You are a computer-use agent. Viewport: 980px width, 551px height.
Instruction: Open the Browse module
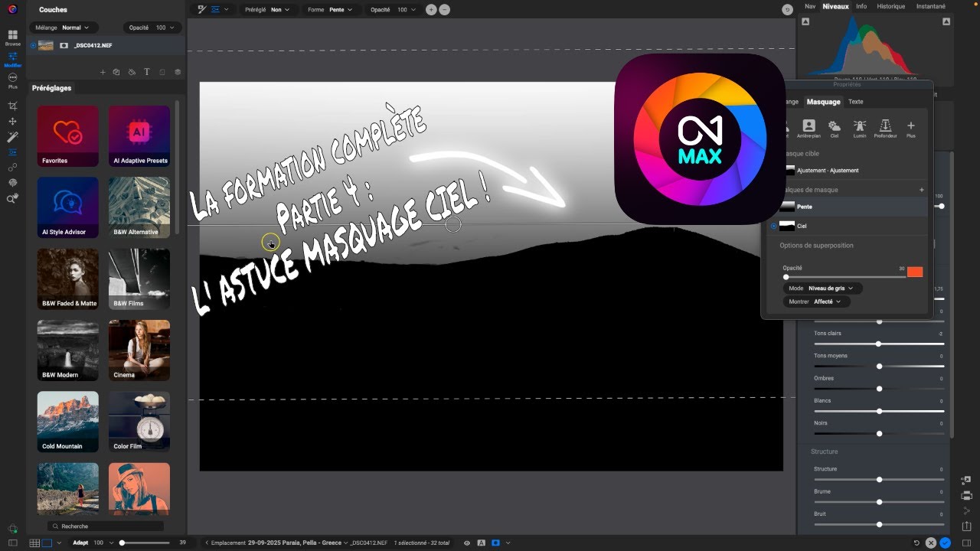(x=12, y=37)
